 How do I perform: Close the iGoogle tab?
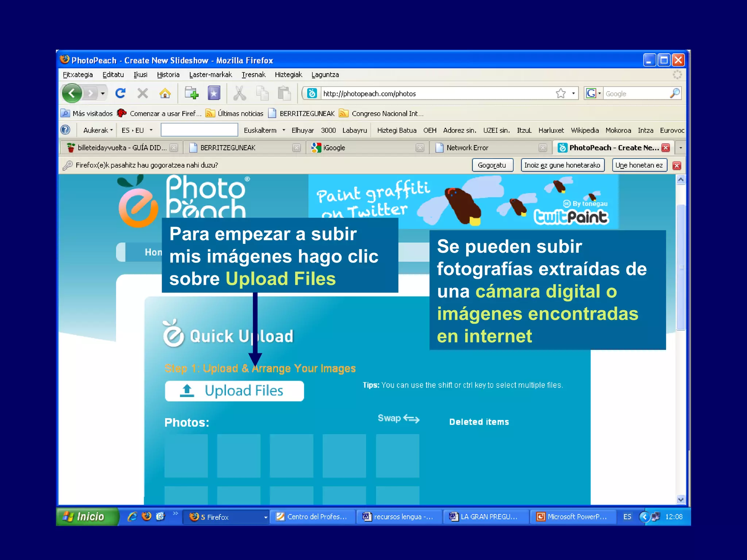click(420, 148)
